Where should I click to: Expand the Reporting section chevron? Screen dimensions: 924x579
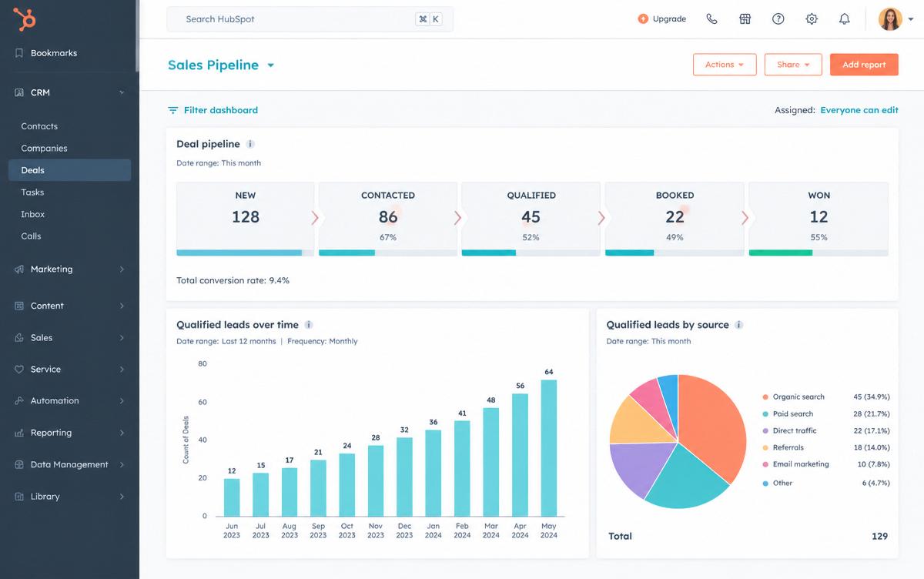(122, 433)
